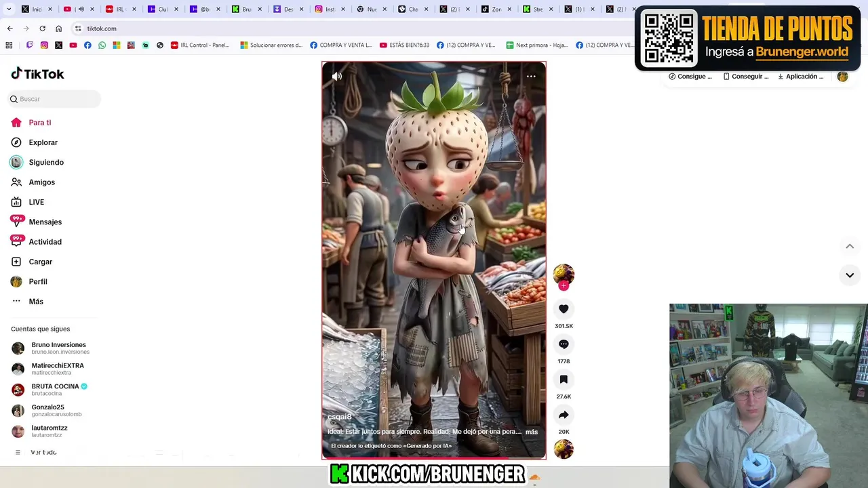Close the Inicio X tab
Viewport: 868px width, 488px height.
tap(50, 9)
